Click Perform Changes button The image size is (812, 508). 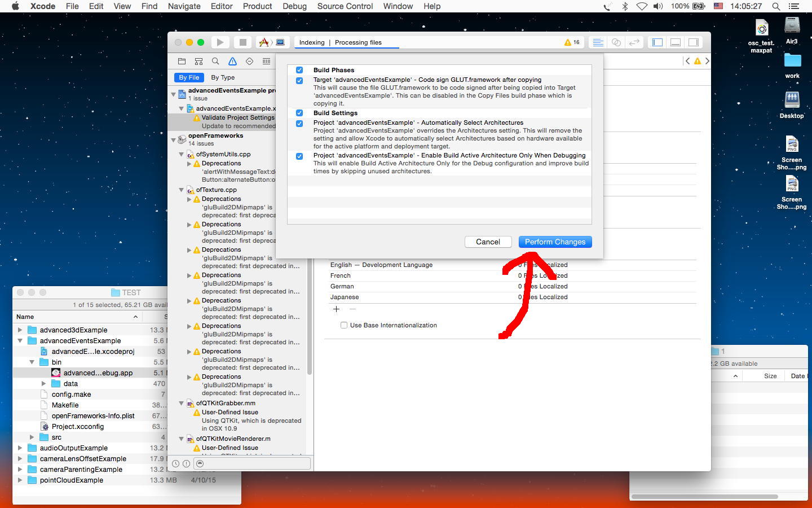tap(555, 242)
